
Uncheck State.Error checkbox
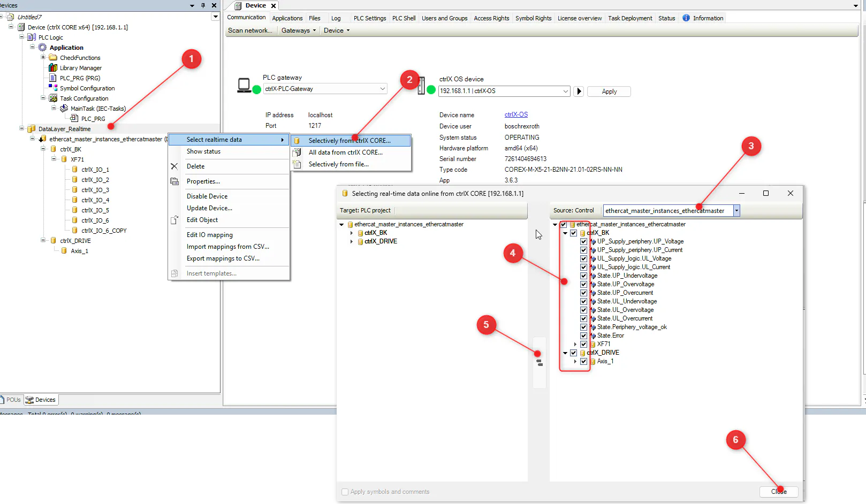583,335
